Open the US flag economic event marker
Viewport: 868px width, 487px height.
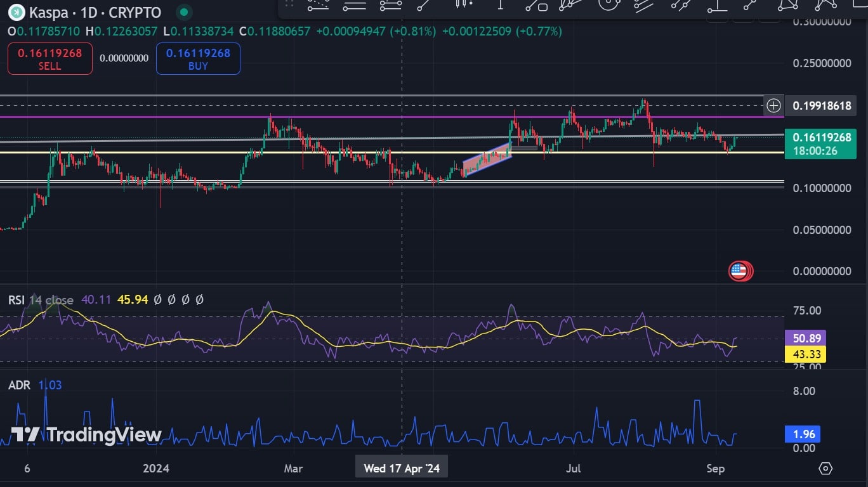[739, 271]
